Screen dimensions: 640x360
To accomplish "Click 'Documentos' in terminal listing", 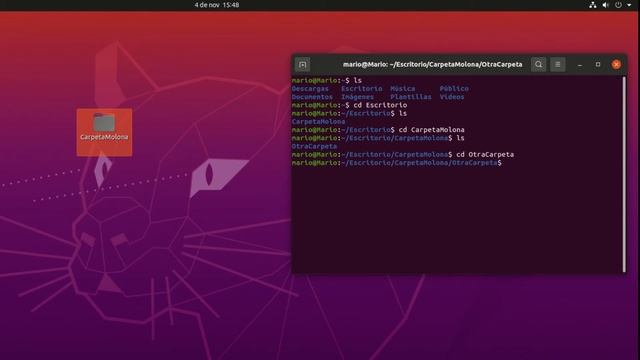I will [312, 97].
